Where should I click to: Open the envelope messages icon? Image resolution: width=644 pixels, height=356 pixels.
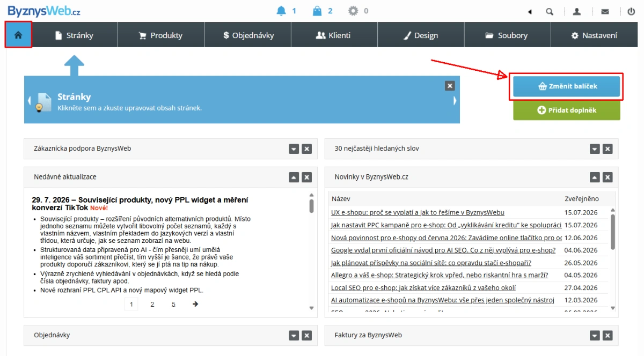coord(605,11)
